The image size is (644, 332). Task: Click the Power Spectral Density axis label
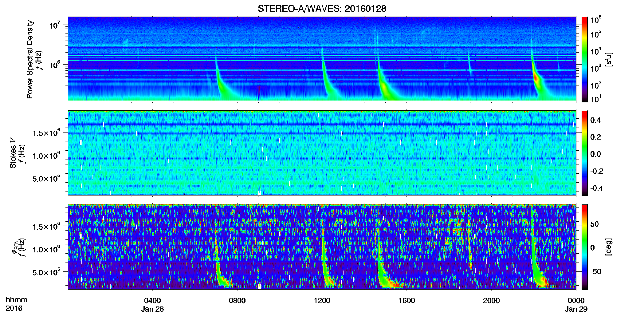tap(30, 59)
